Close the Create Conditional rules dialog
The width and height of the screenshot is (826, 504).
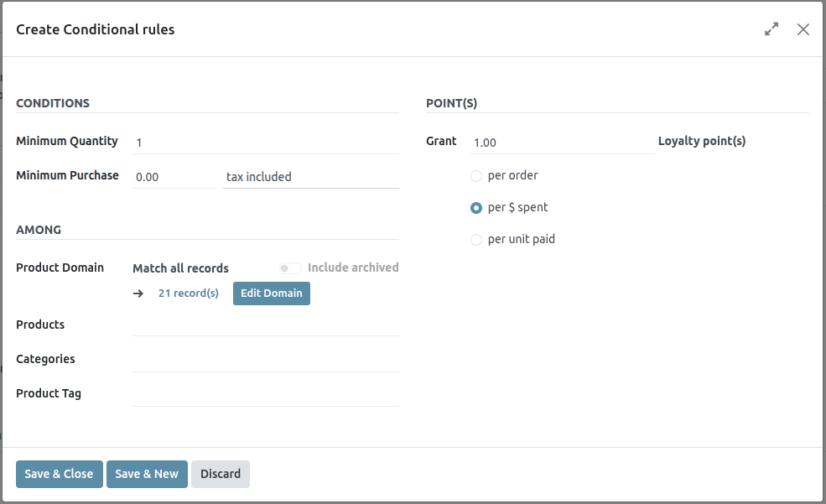coord(803,29)
